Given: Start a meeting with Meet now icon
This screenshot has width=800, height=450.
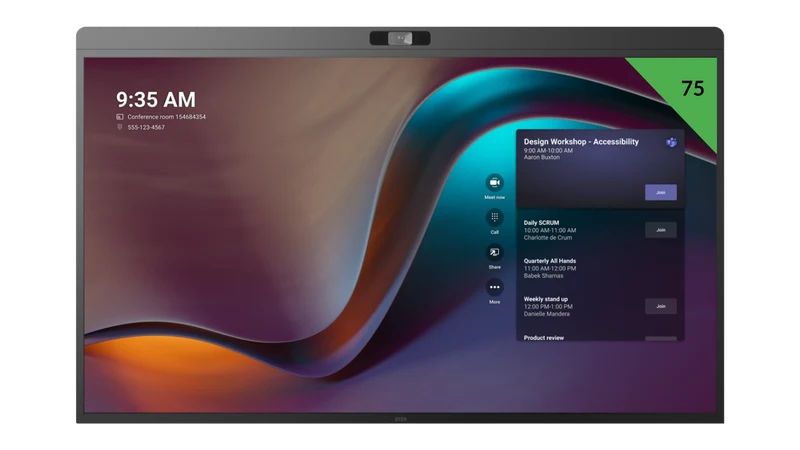Looking at the screenshot, I should pos(494,183).
